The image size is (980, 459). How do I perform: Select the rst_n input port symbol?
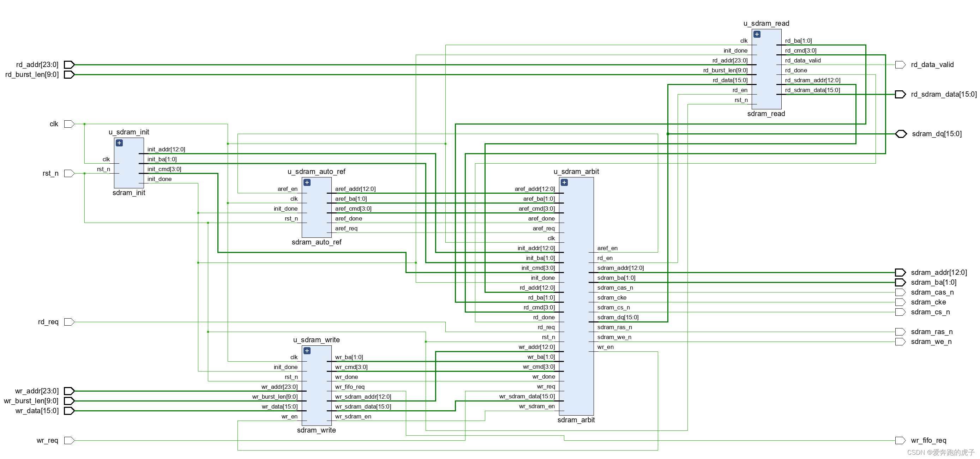[69, 174]
